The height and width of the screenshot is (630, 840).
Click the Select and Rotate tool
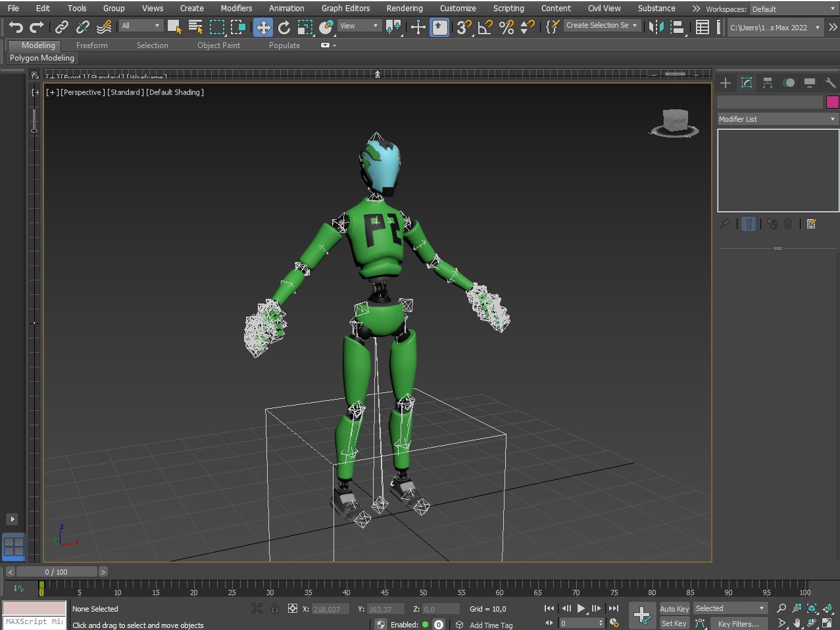point(284,27)
